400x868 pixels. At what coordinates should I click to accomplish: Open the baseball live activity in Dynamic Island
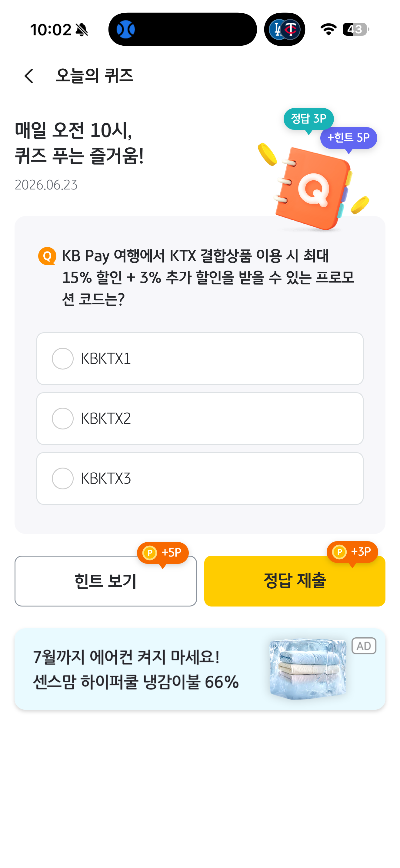click(x=182, y=29)
